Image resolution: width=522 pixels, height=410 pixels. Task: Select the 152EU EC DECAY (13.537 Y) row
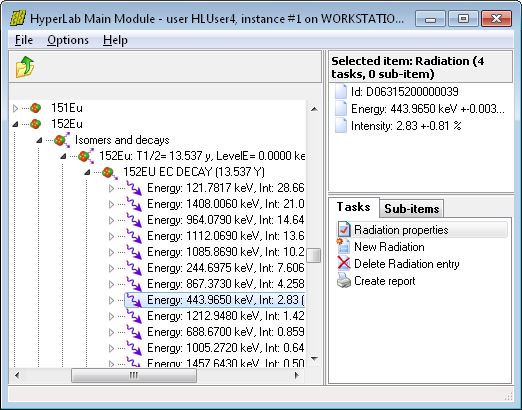pos(194,172)
